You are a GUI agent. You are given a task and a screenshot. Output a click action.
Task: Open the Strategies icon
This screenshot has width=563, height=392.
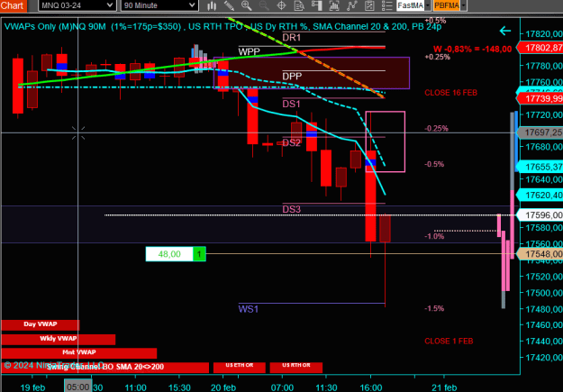(x=369, y=5)
